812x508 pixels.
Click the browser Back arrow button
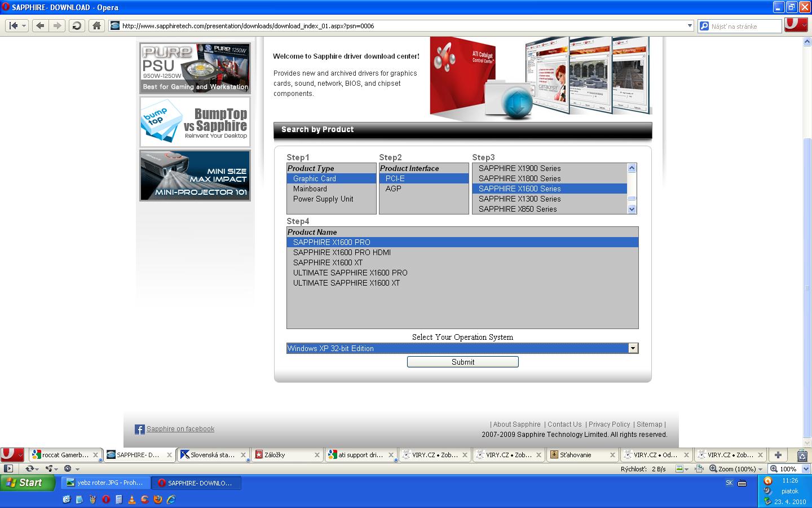[40, 25]
